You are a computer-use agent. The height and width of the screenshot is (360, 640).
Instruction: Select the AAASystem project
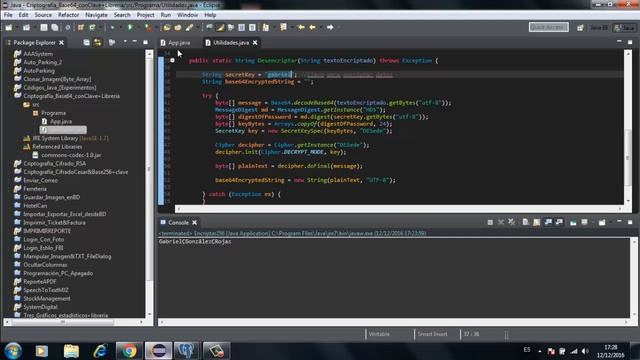38,53
